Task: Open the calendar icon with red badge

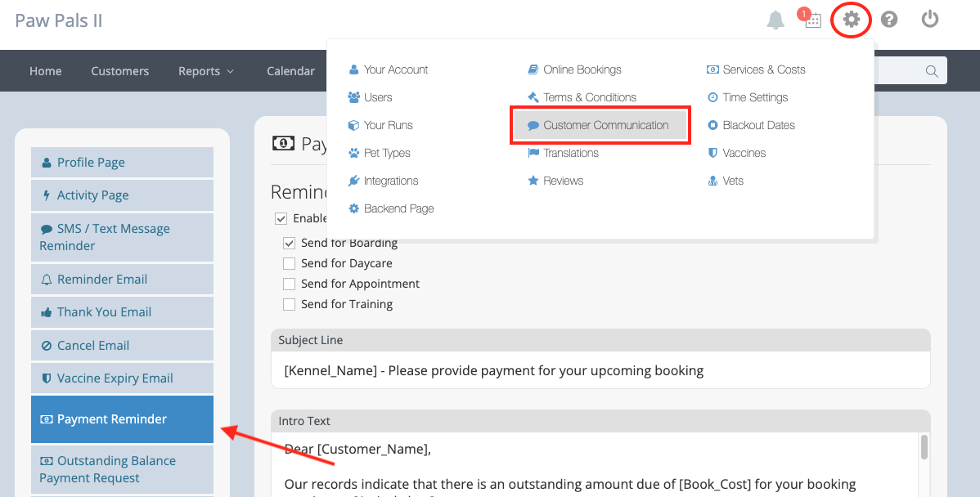Action: [x=811, y=19]
